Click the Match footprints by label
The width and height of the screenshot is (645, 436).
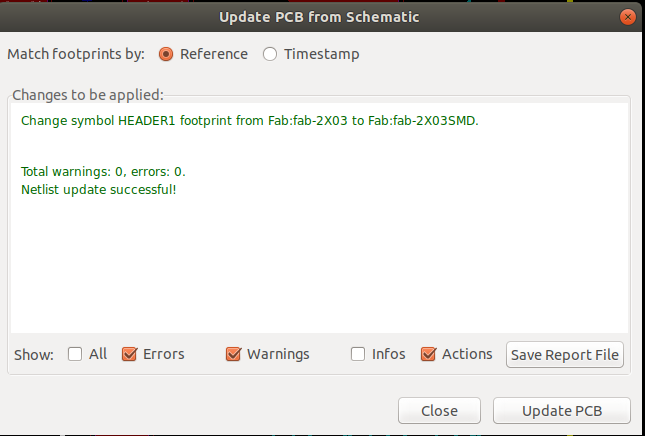click(76, 54)
